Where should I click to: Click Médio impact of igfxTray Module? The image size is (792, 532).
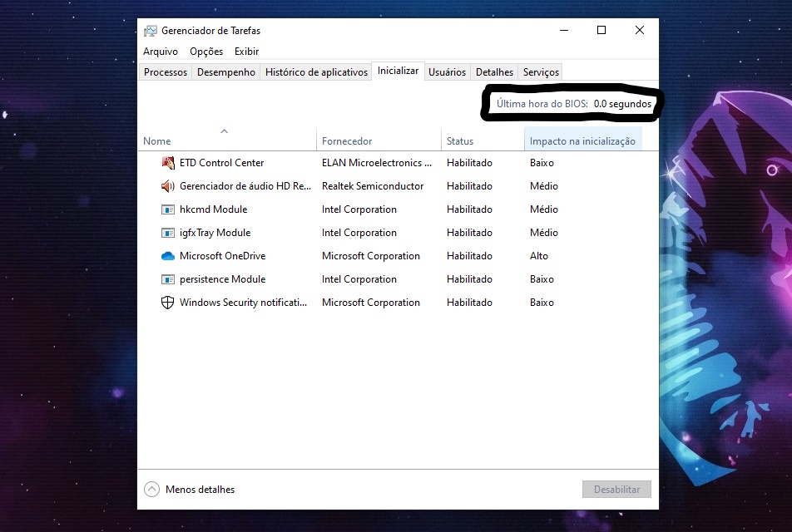(x=544, y=233)
